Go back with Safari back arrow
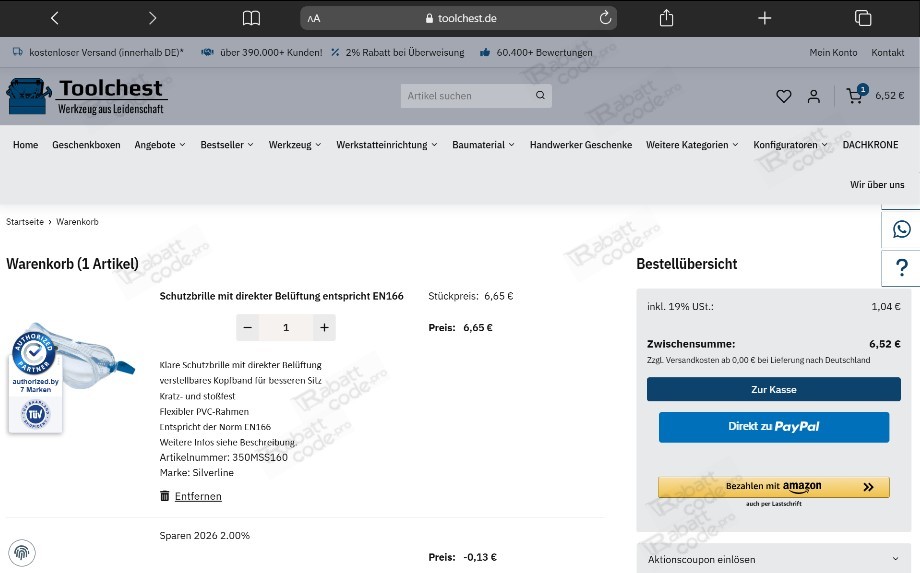Image resolution: width=920 pixels, height=573 pixels. click(x=55, y=18)
